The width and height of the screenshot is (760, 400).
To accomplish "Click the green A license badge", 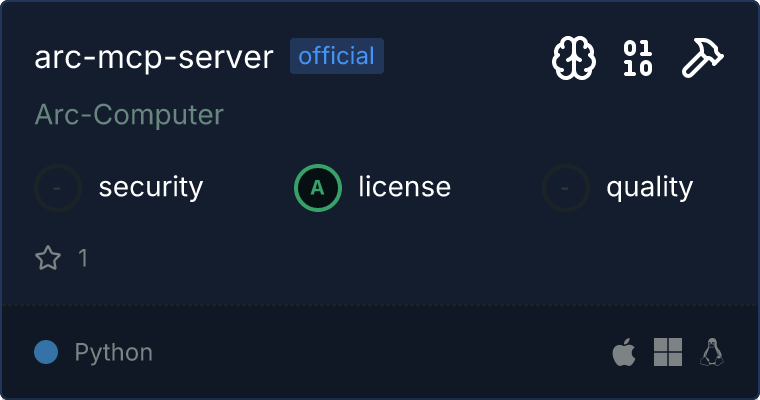I will [x=318, y=188].
